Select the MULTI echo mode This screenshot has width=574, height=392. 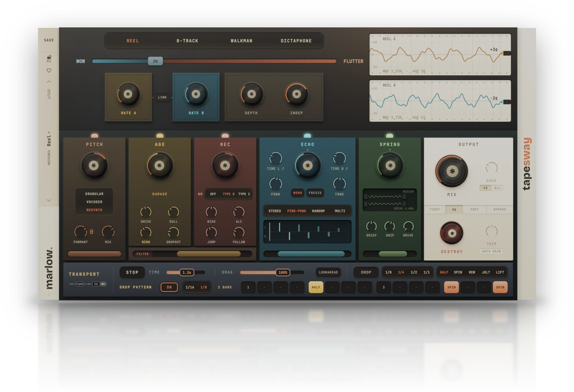340,211
